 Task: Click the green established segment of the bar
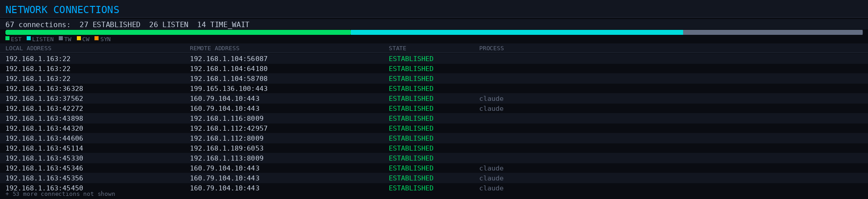click(178, 33)
